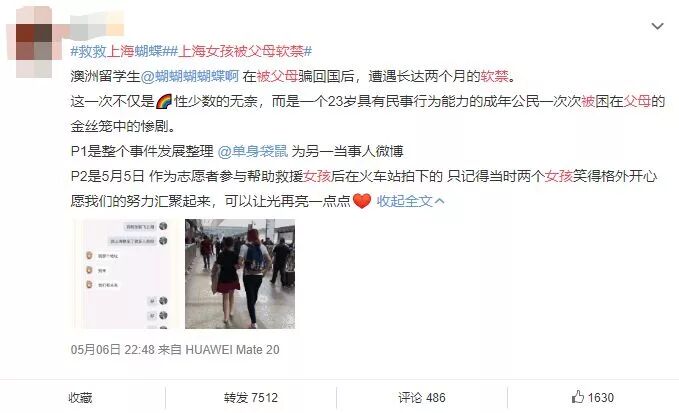Like the post with thumbs-up icon
The height and width of the screenshot is (413, 679).
click(x=578, y=397)
